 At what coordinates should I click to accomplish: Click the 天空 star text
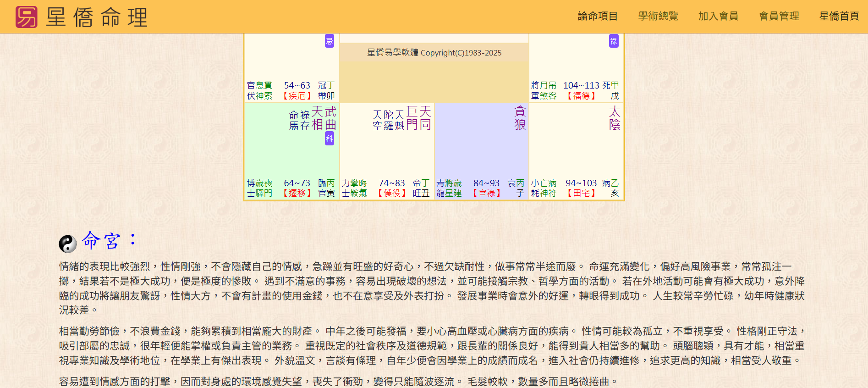pyautogui.click(x=377, y=120)
